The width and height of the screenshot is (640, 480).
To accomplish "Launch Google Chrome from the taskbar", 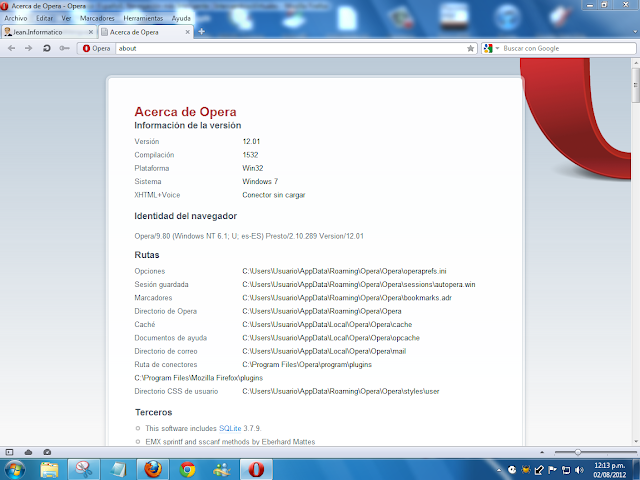I will pos(187,469).
